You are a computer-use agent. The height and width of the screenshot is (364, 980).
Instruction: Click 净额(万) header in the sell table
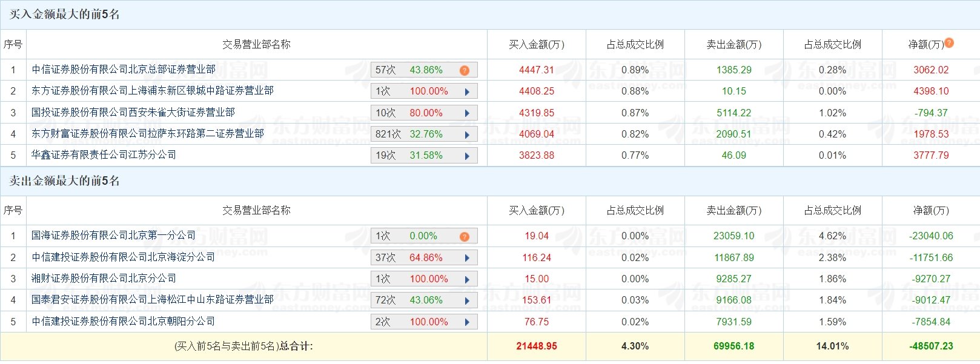coord(931,211)
